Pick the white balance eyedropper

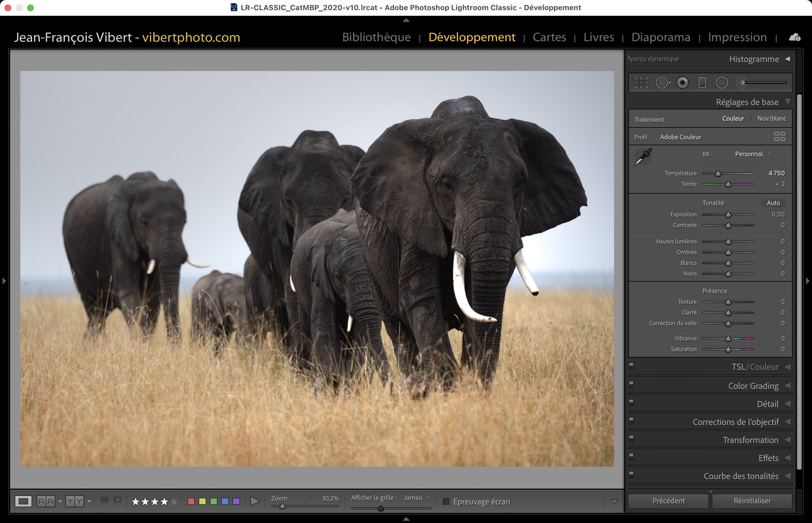point(643,157)
